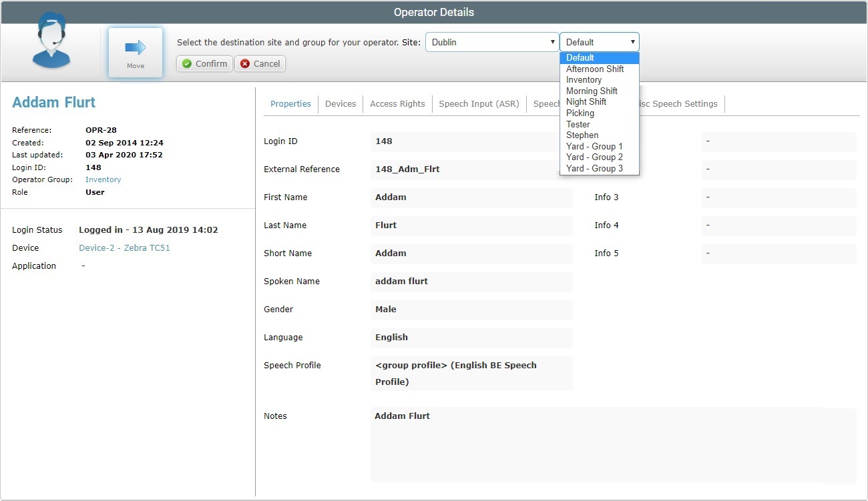
Task: Click the Move arrow button
Action: pyautogui.click(x=136, y=52)
